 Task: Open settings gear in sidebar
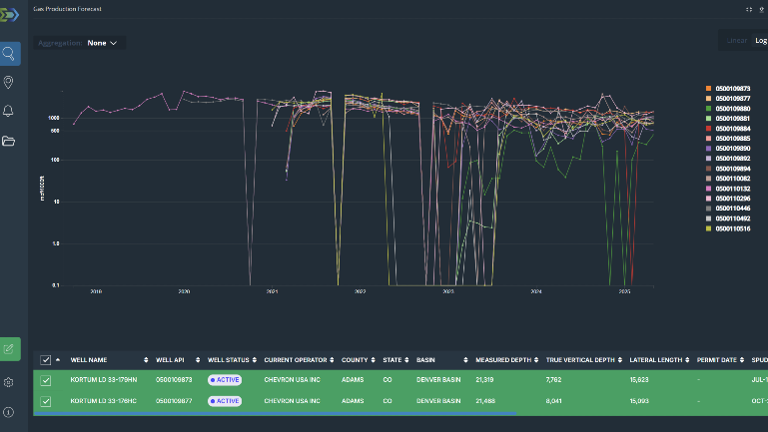pyautogui.click(x=9, y=382)
